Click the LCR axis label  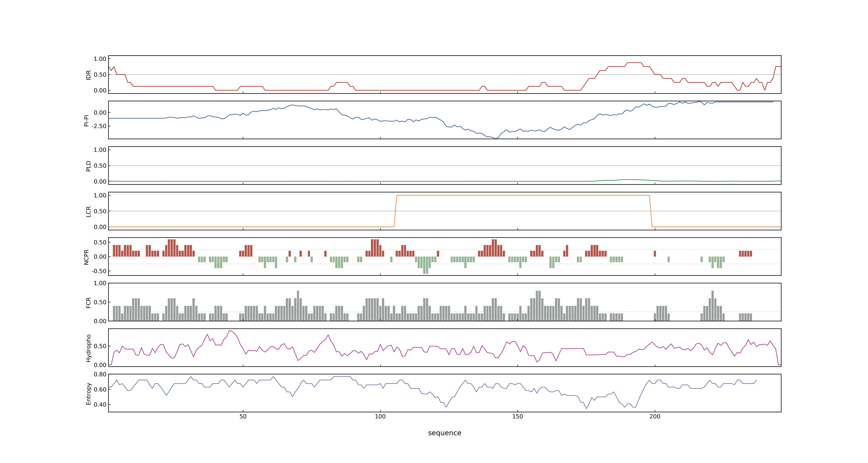click(x=88, y=211)
